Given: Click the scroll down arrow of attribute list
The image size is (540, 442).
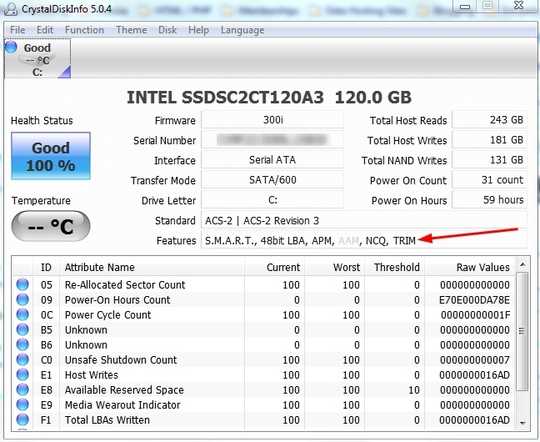Looking at the screenshot, I should [x=522, y=423].
